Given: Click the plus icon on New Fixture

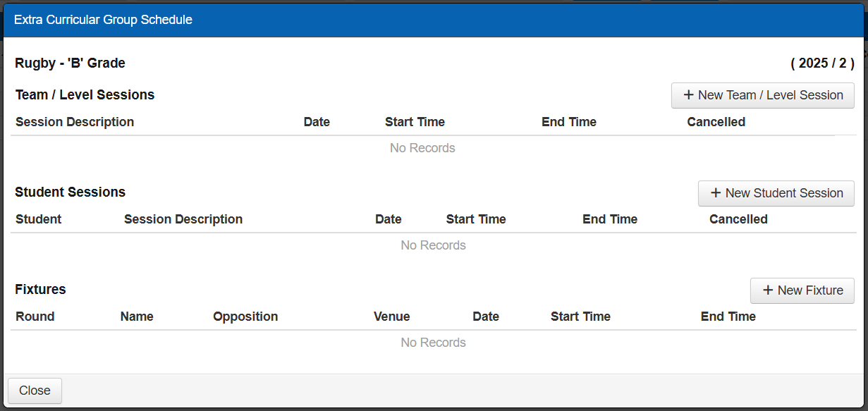Looking at the screenshot, I should [768, 290].
